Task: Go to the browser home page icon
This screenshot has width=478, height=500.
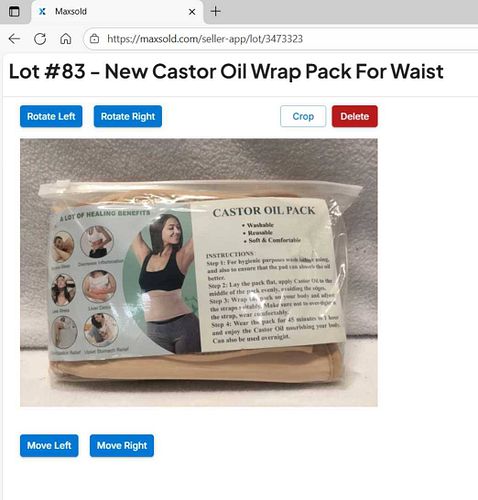Action: pos(66,39)
